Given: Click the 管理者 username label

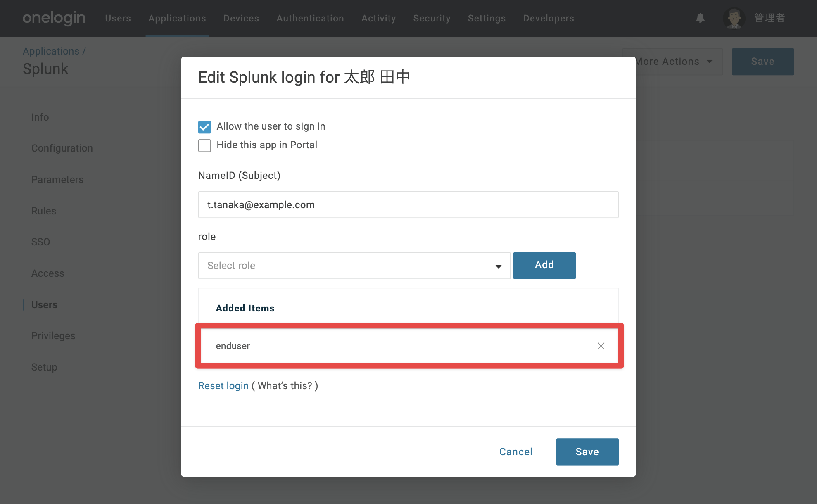Looking at the screenshot, I should (769, 18).
